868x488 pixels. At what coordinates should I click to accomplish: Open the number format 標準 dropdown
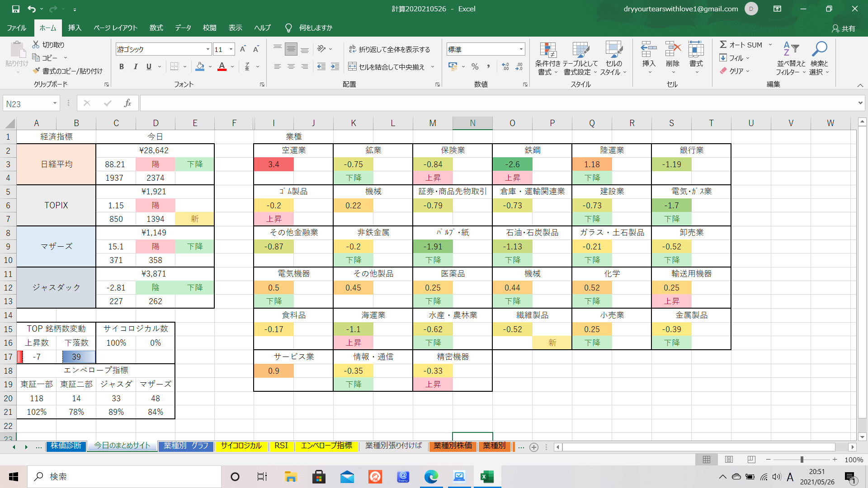pos(521,49)
